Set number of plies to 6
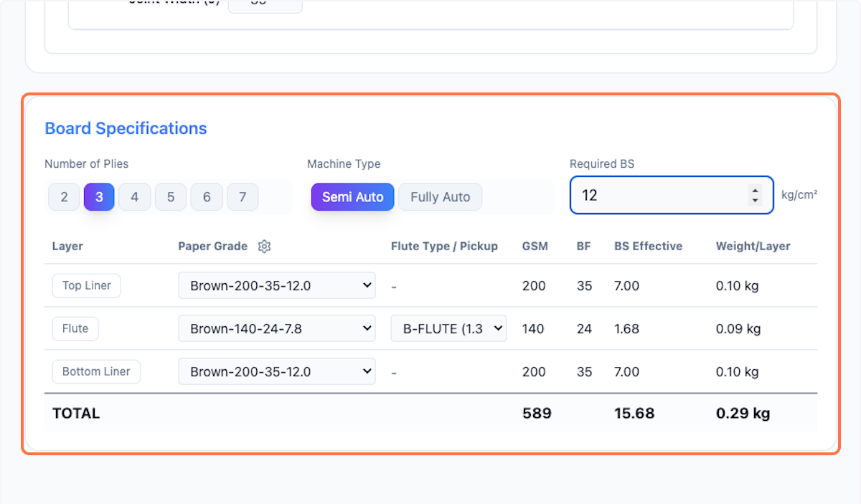 (207, 196)
